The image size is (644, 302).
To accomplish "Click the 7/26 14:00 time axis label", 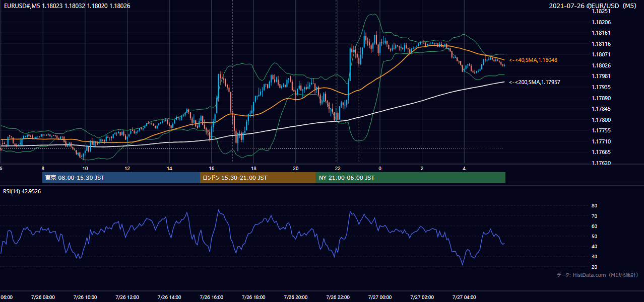I will (x=169, y=297).
